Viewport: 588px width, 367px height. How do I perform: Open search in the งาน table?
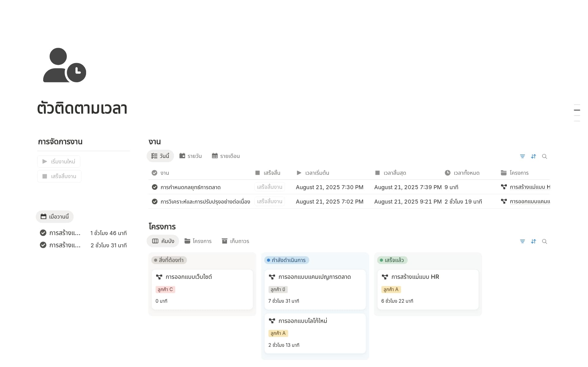[x=545, y=156]
